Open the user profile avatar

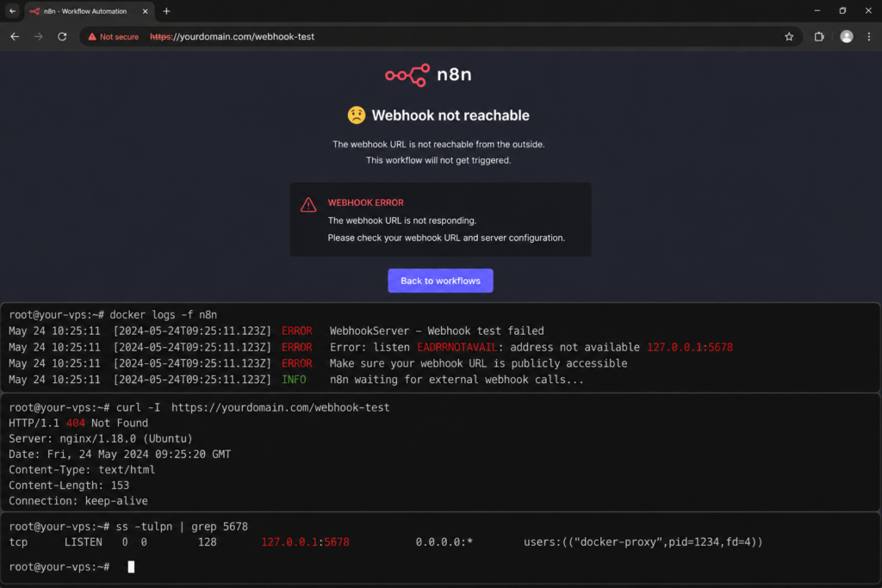point(846,36)
